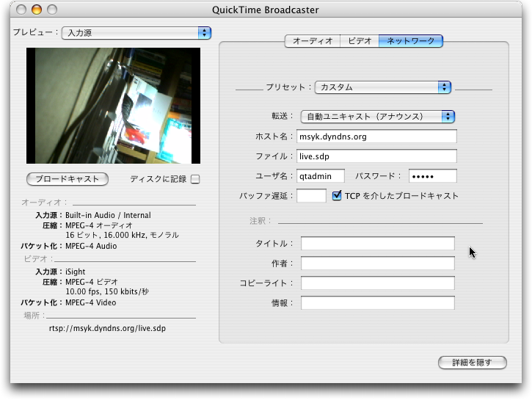
Task: Click the ブロードキャスト button
Action: [68, 179]
